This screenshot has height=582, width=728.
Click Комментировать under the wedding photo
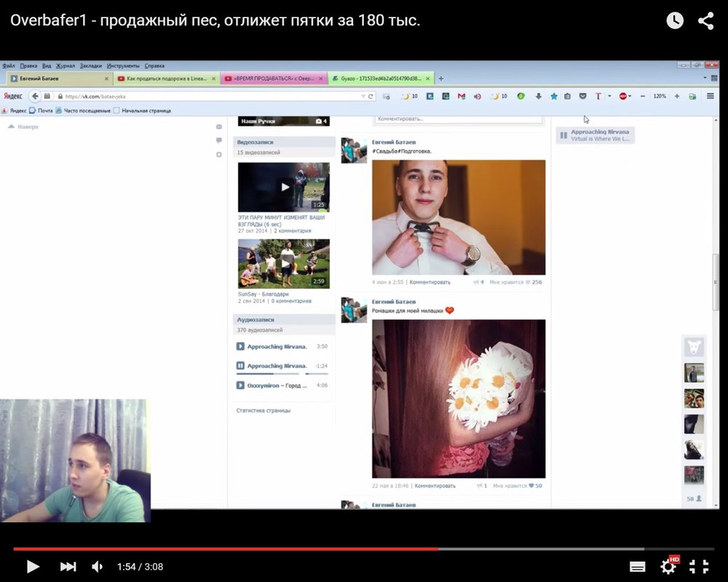pyautogui.click(x=430, y=282)
